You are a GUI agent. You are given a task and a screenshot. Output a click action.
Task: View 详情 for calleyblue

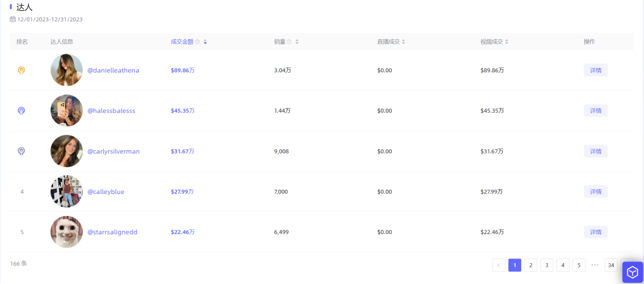(x=596, y=192)
